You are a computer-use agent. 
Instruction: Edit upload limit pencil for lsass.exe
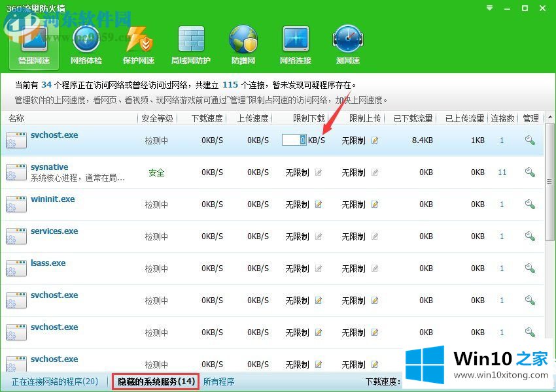coord(375,269)
